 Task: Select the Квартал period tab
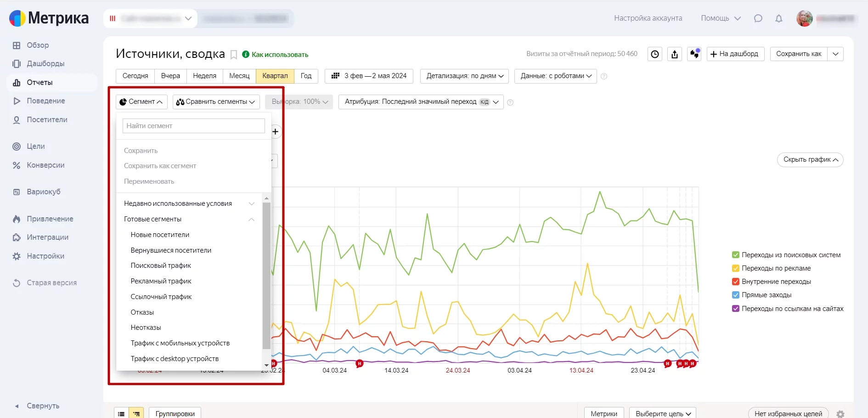(x=275, y=76)
